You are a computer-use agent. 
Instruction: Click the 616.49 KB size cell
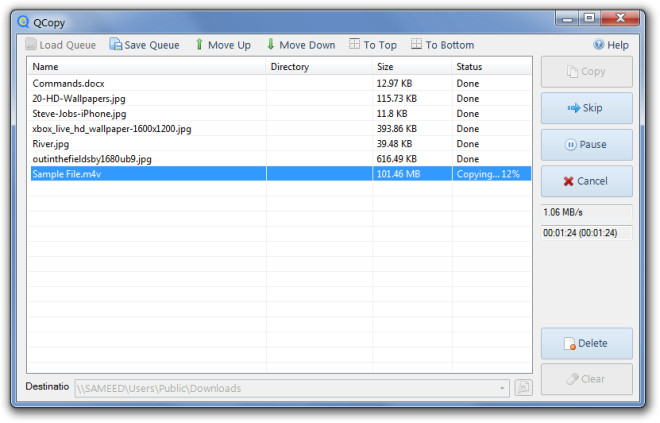point(412,159)
